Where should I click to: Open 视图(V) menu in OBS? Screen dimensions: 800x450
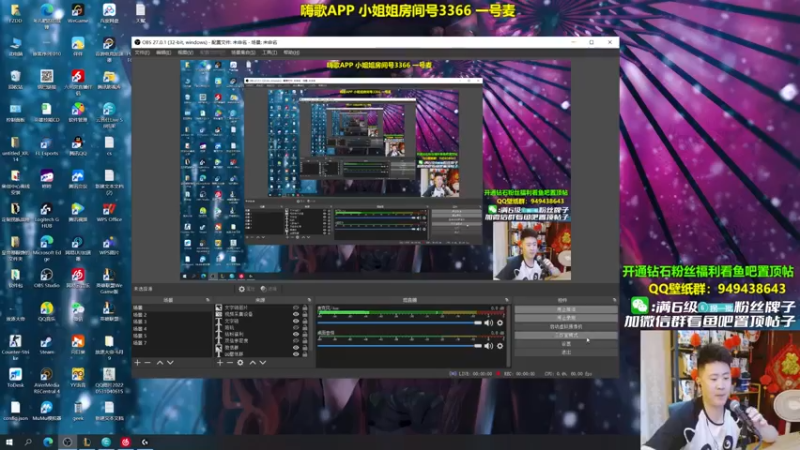tap(185, 53)
